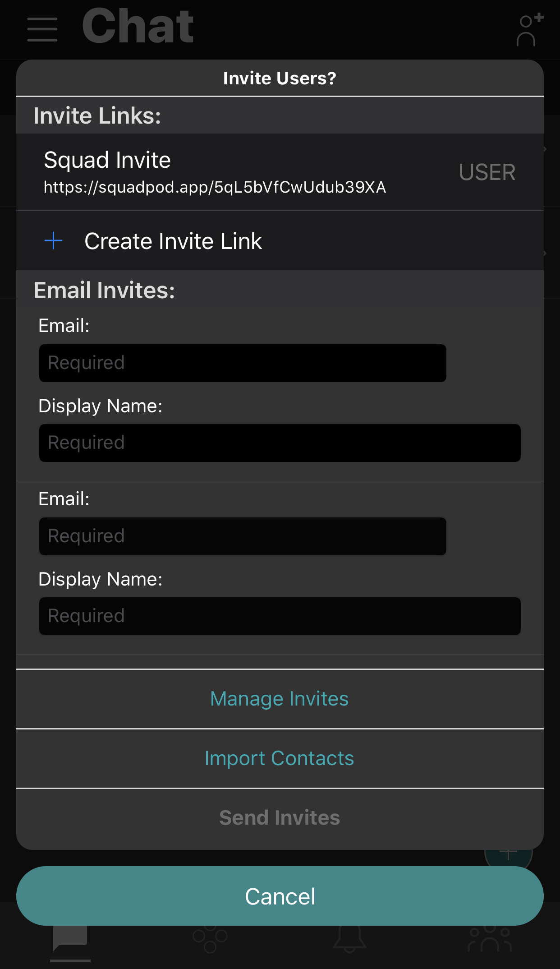Tap the USER role label
This screenshot has height=969, width=560.
click(x=487, y=172)
